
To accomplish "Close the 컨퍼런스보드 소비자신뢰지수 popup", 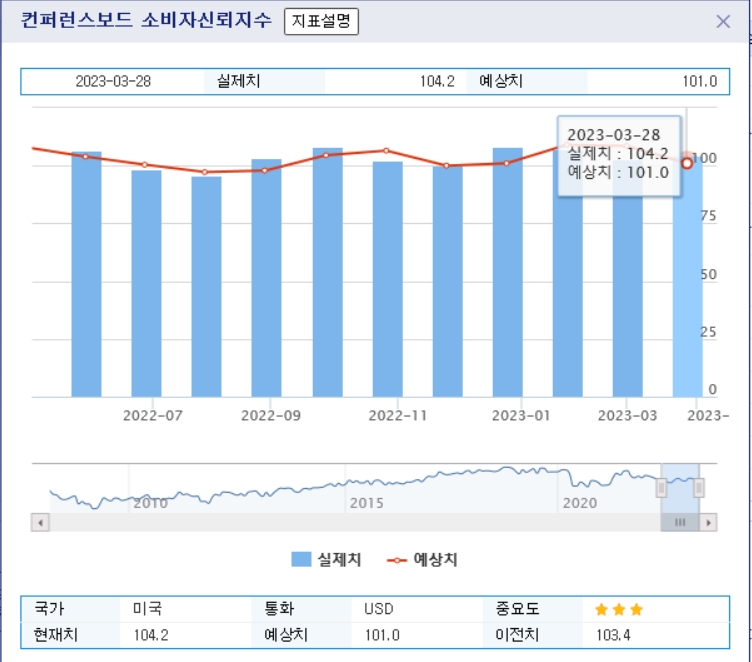I will coord(723,22).
